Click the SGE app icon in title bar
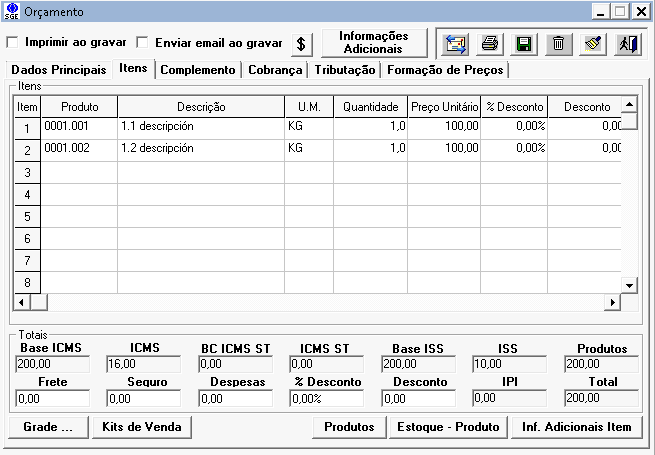This screenshot has height=455, width=655. point(12,11)
